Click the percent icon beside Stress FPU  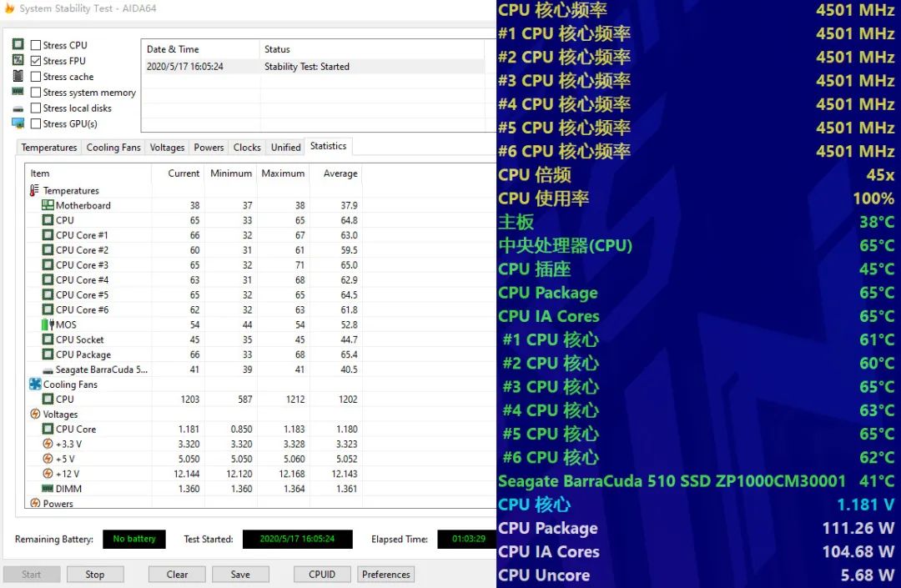18,60
